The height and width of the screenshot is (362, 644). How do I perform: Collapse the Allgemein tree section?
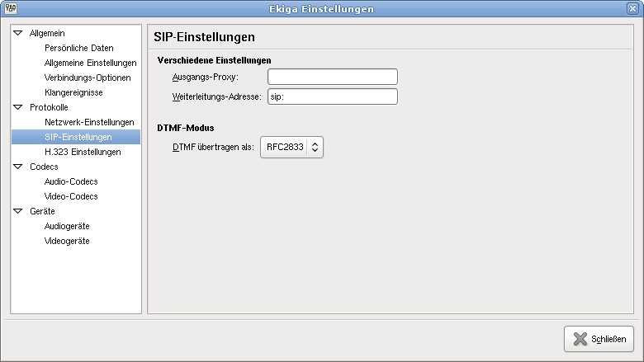point(18,34)
